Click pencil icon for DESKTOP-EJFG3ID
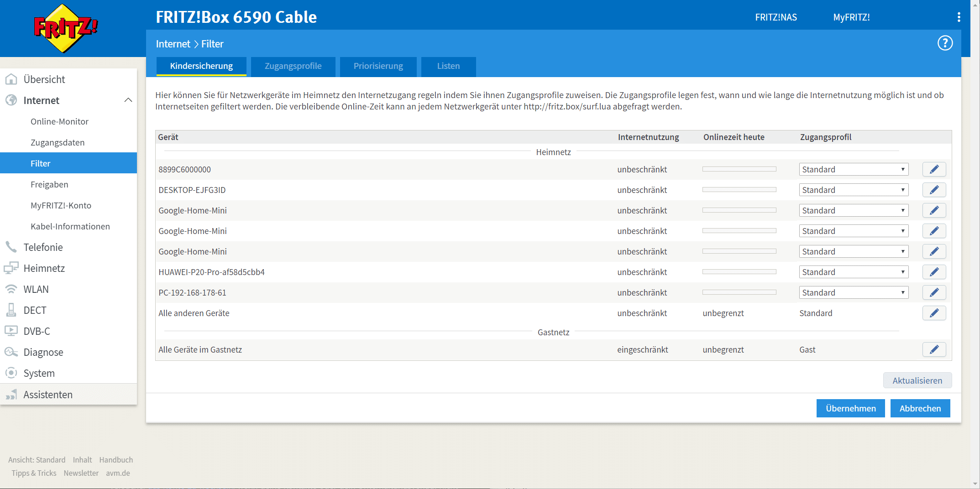Screen dimensions: 980x489 click(x=934, y=190)
